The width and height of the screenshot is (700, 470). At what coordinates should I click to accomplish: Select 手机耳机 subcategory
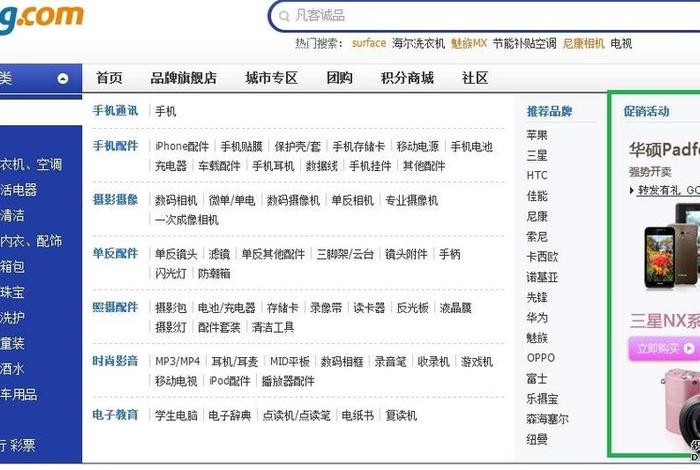[273, 166]
